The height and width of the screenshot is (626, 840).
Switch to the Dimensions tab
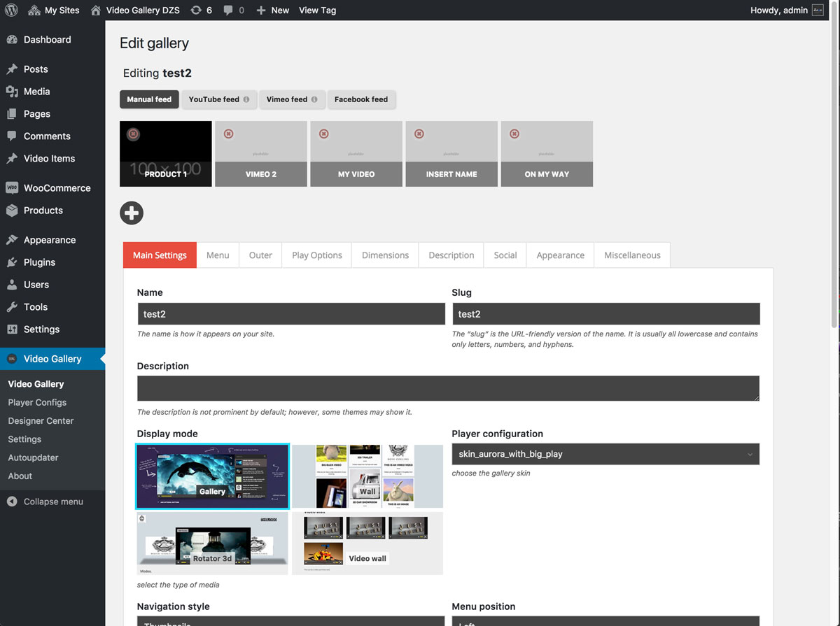(x=384, y=255)
